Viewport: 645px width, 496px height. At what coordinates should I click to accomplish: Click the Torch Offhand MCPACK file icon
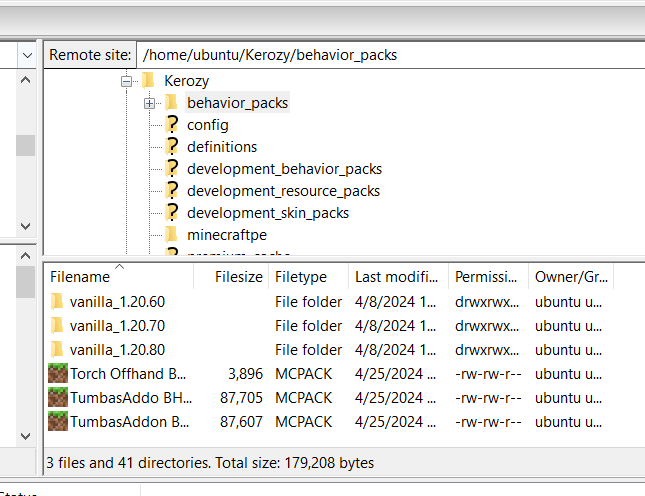click(x=58, y=374)
